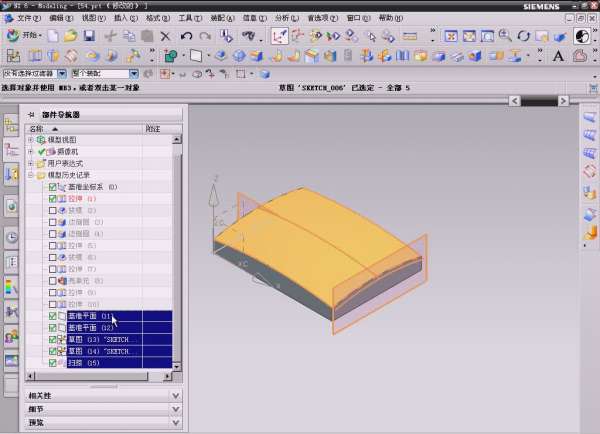
Task: Click the Cut scissors icon
Action: (110, 36)
